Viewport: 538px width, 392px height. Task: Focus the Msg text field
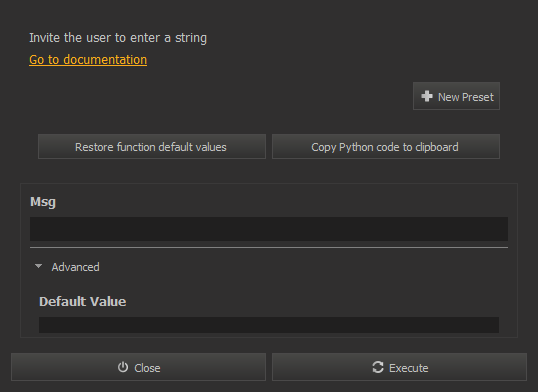tap(269, 229)
